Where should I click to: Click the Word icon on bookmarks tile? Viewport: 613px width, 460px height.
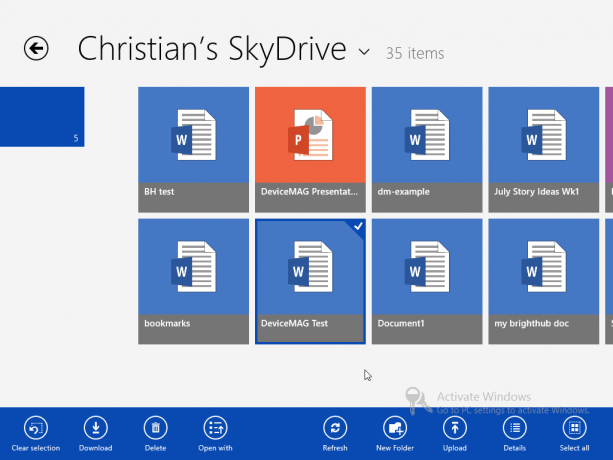tap(194, 267)
